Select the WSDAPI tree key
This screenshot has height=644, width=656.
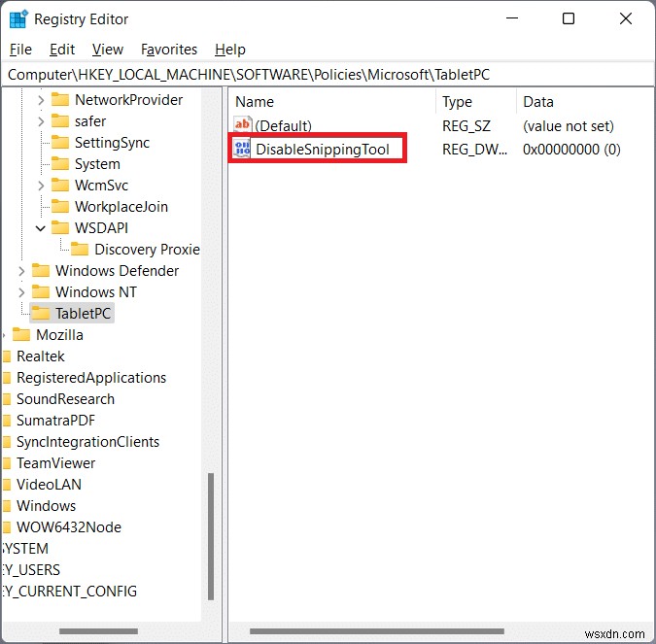tap(101, 228)
